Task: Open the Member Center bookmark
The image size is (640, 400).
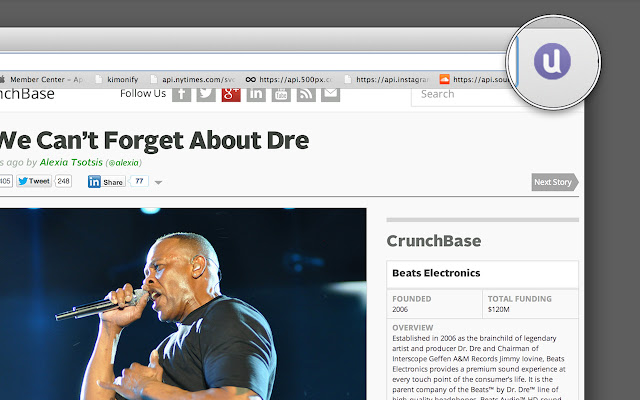Action: tap(42, 79)
